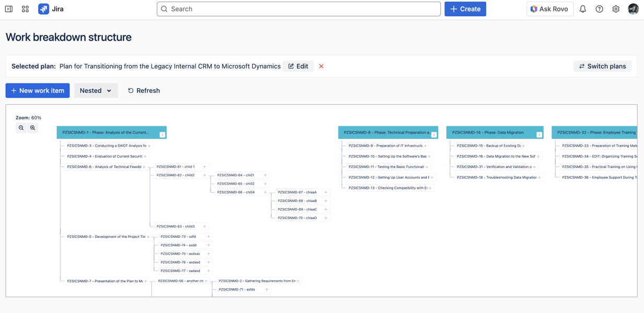Expand PZSICSNMD-1 Analysis phase plus box
Screen dimensions: 644x313
162,135
